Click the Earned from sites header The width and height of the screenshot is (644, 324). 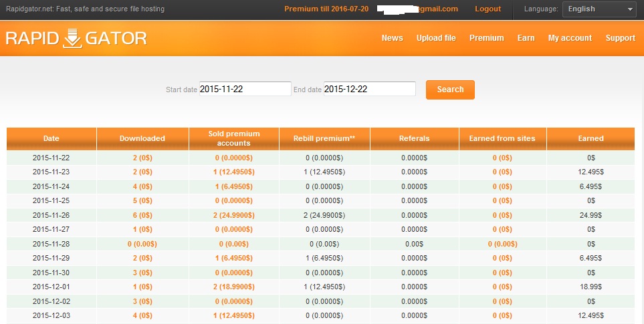[502, 138]
